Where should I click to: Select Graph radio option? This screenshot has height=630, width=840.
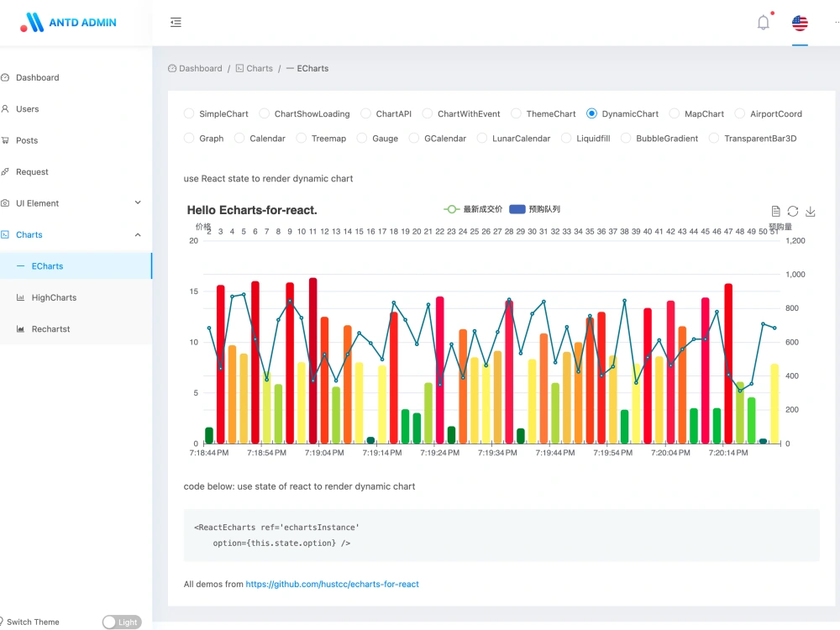(188, 139)
